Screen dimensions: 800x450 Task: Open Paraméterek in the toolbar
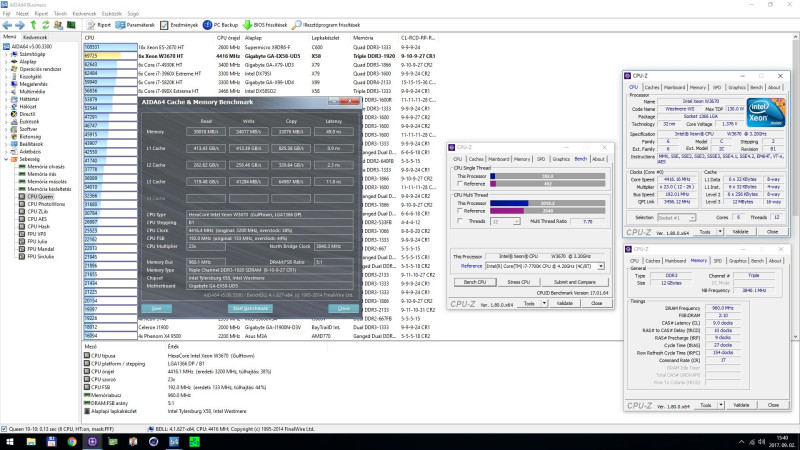(135, 25)
